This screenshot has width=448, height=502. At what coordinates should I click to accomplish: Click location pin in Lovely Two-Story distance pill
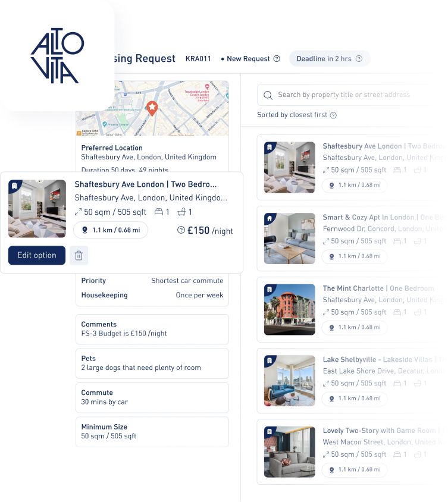(332, 470)
